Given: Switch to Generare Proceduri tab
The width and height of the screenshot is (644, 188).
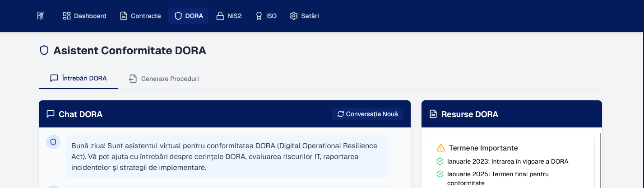Looking at the screenshot, I should coord(164,79).
